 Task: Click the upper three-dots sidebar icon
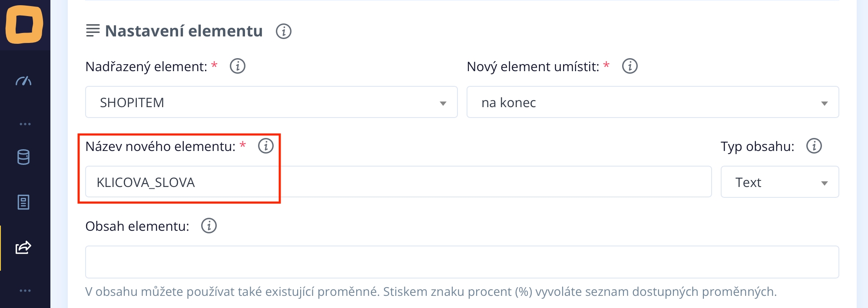(25, 124)
